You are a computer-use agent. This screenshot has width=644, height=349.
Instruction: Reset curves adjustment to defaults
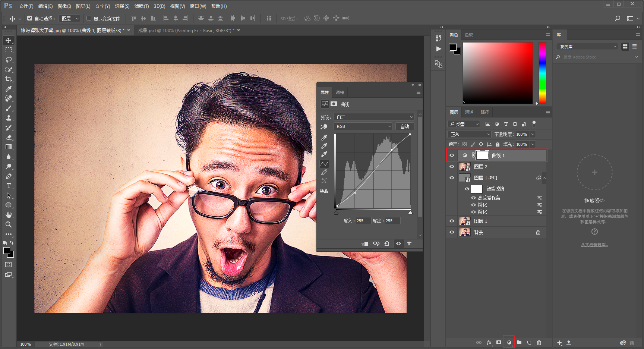click(387, 243)
